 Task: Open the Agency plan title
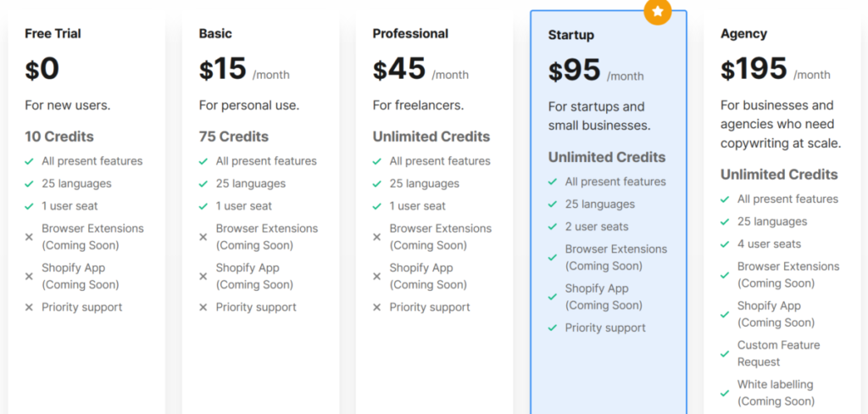click(x=743, y=34)
